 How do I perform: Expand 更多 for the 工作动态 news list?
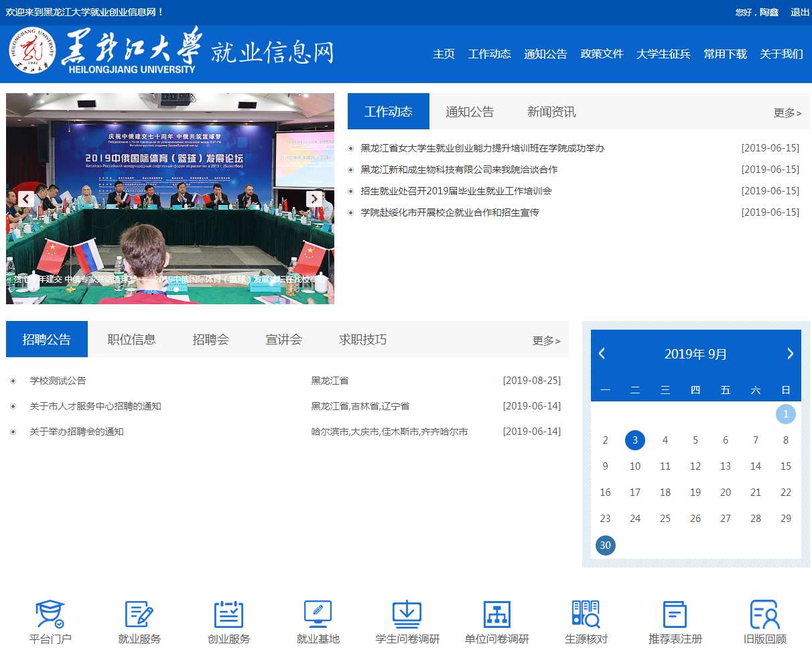[787, 113]
